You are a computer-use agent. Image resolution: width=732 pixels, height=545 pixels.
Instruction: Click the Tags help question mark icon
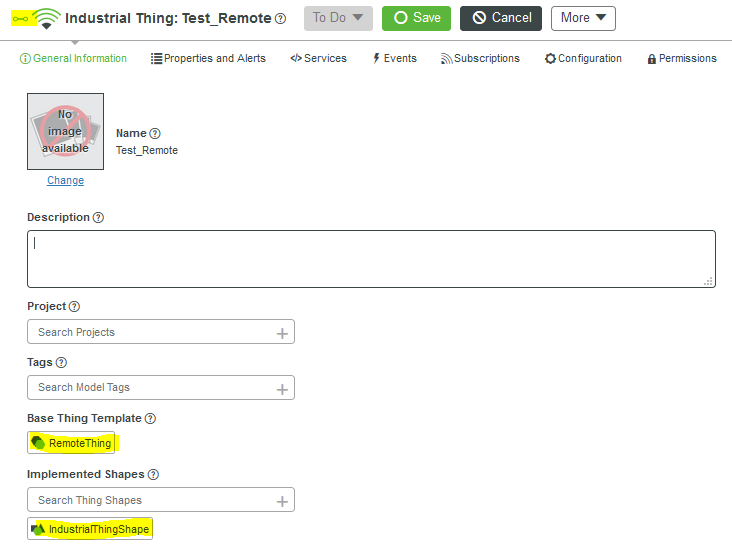click(x=61, y=363)
